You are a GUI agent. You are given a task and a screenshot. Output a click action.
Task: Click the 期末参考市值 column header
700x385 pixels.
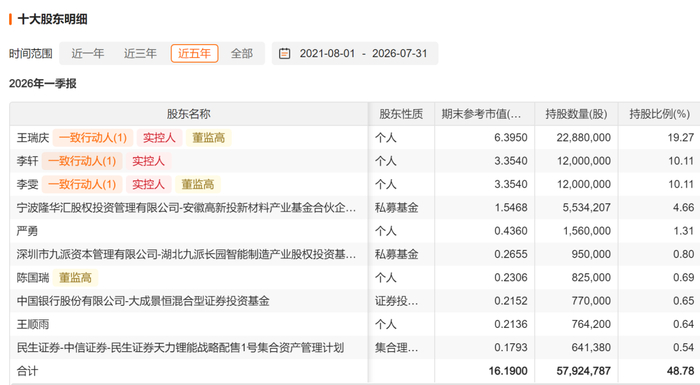click(484, 114)
